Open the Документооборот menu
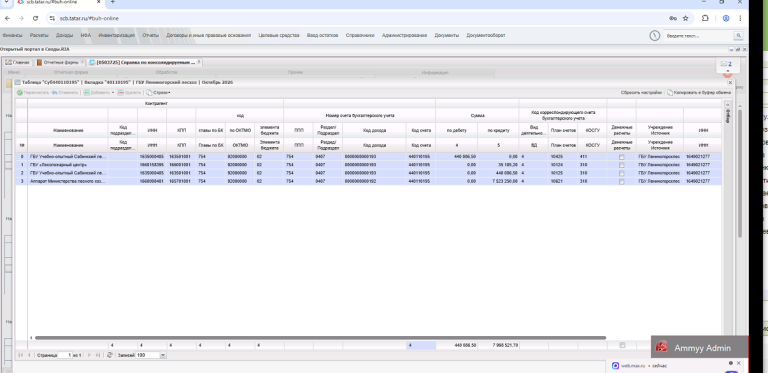The height and width of the screenshot is (373, 768). tap(486, 35)
